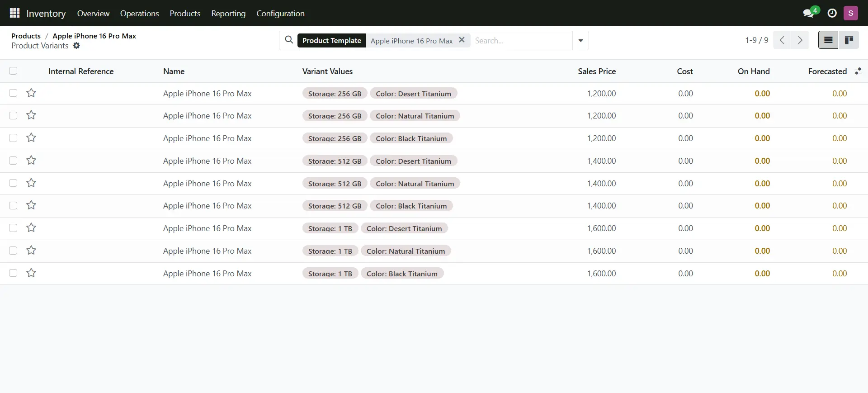Open the discuss messages icon
Image resolution: width=868 pixels, height=393 pixels.
pos(808,13)
